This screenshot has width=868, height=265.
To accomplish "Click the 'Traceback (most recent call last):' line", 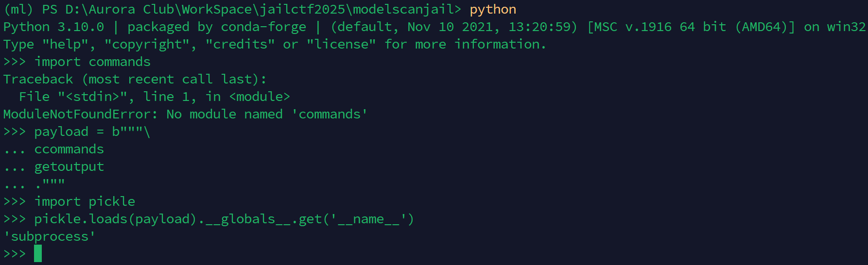I will pos(135,79).
